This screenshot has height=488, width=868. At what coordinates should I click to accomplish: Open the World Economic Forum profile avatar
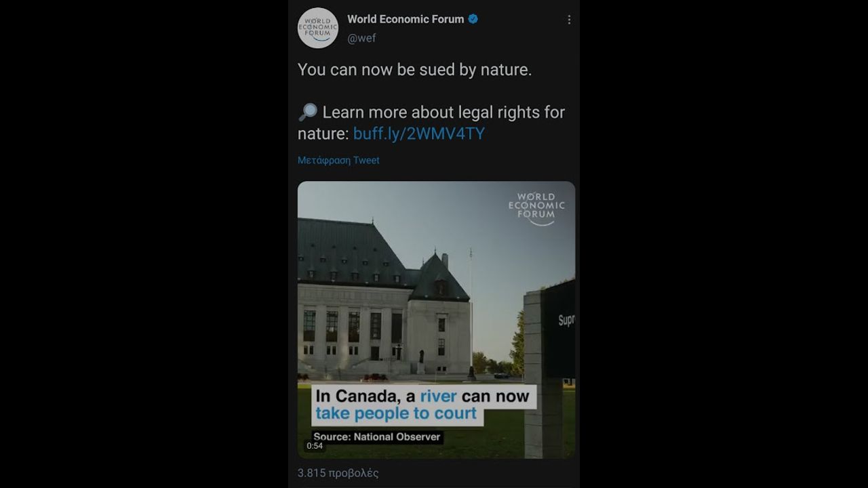point(317,28)
